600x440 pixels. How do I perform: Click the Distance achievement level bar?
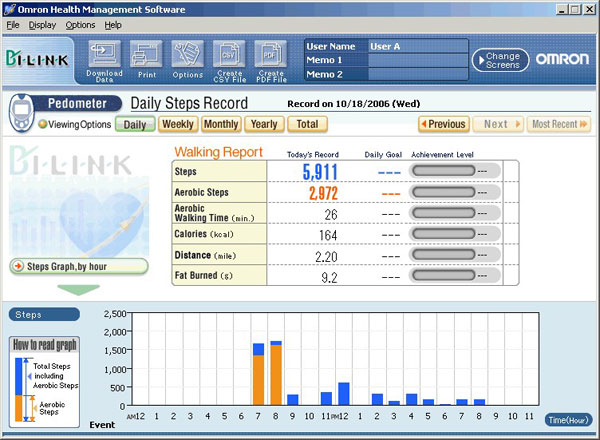[444, 254]
